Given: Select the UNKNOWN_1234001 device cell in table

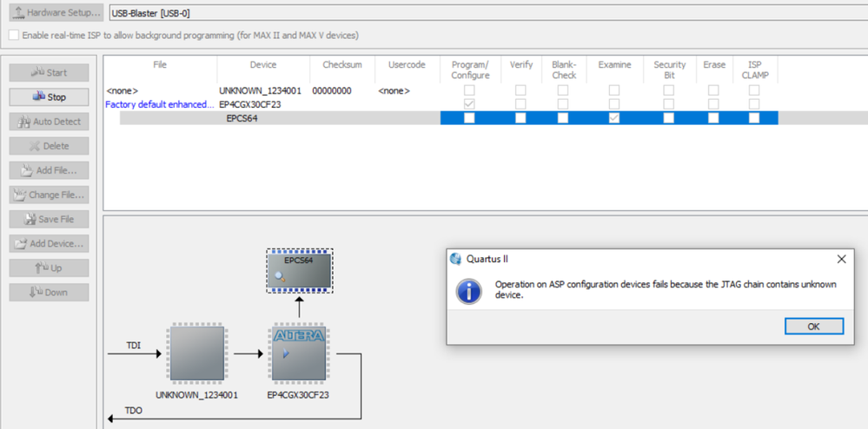Looking at the screenshot, I should 260,91.
